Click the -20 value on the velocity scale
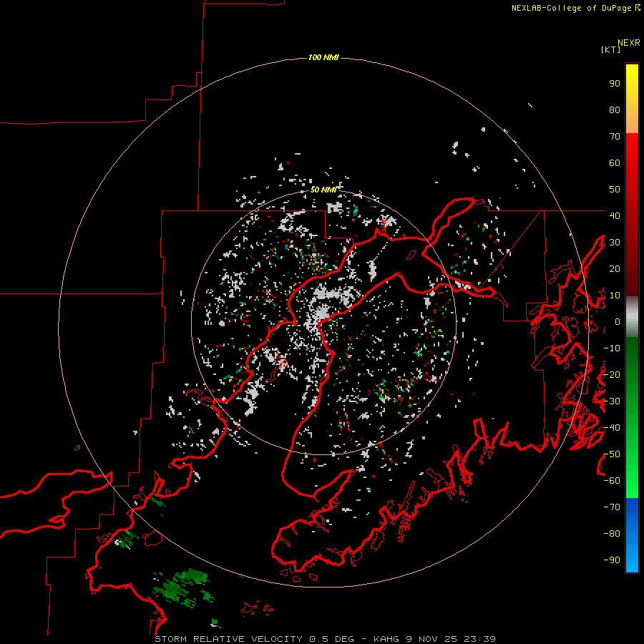This screenshot has height=644, width=644. click(x=612, y=374)
